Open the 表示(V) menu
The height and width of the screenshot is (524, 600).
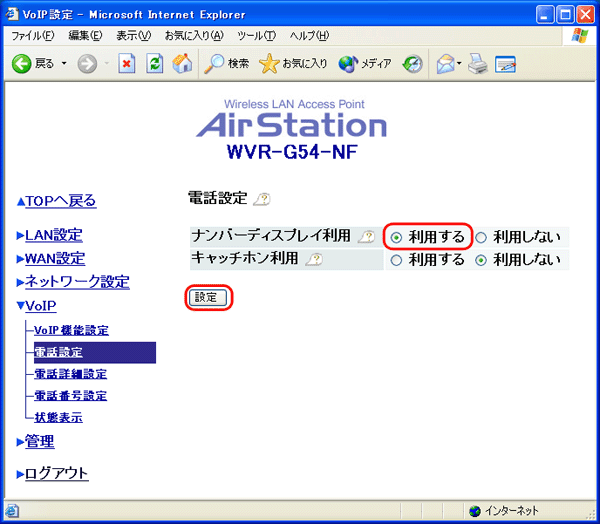pyautogui.click(x=134, y=36)
